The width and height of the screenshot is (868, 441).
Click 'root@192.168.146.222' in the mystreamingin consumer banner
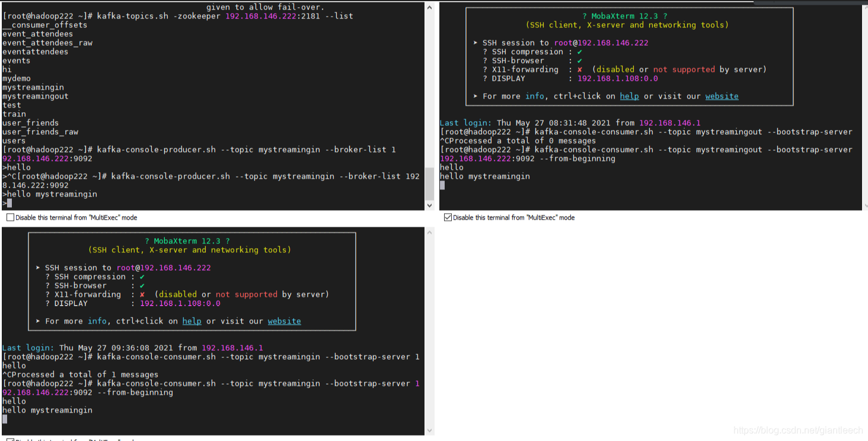(x=164, y=268)
